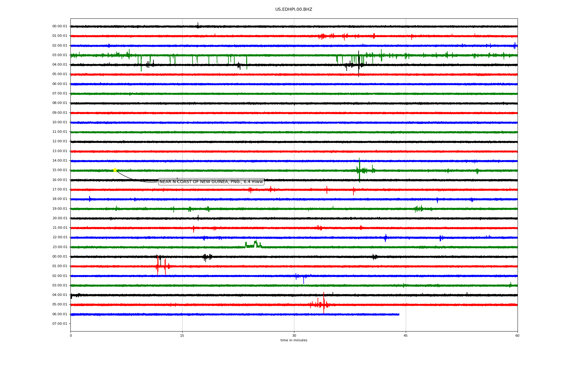Screen dimensions: 588x368
Task: Click the green step-shaped signal on the 23:00:01 trace
Action: [253, 244]
